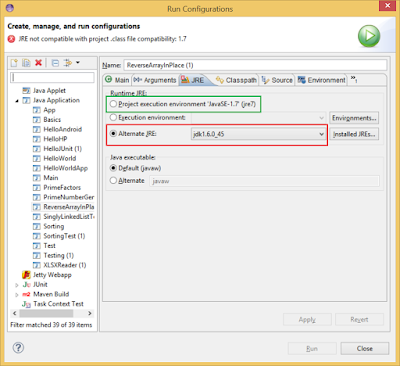
Task: Select HelloWorld configuration
Action: point(60,158)
